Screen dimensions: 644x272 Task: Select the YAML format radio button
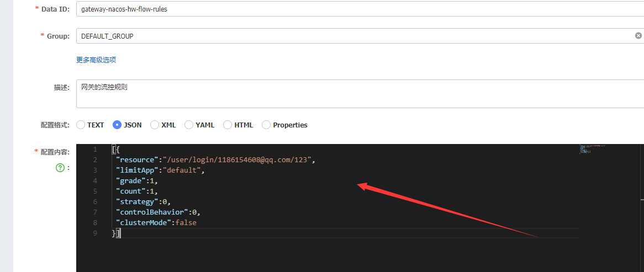tap(189, 125)
